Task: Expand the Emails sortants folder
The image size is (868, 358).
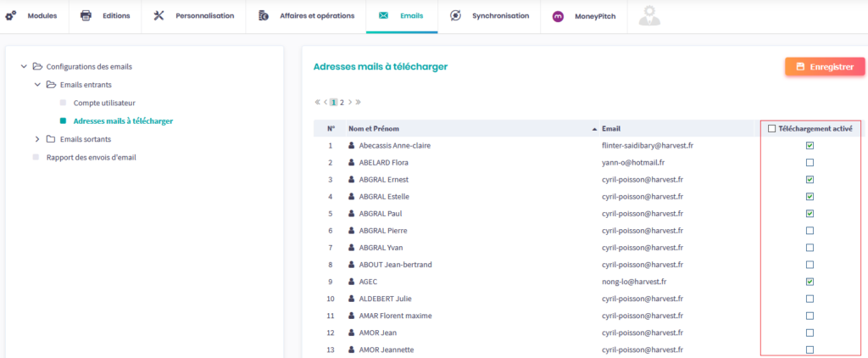Action: (x=37, y=139)
